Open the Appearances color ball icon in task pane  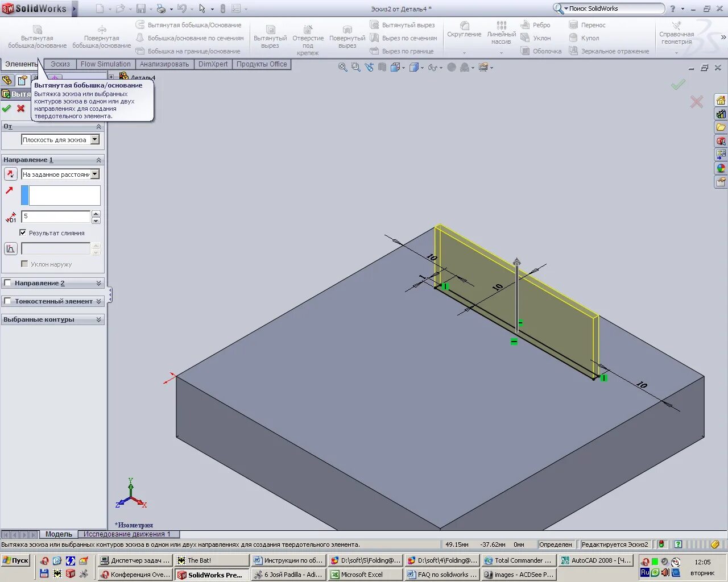[x=721, y=168]
